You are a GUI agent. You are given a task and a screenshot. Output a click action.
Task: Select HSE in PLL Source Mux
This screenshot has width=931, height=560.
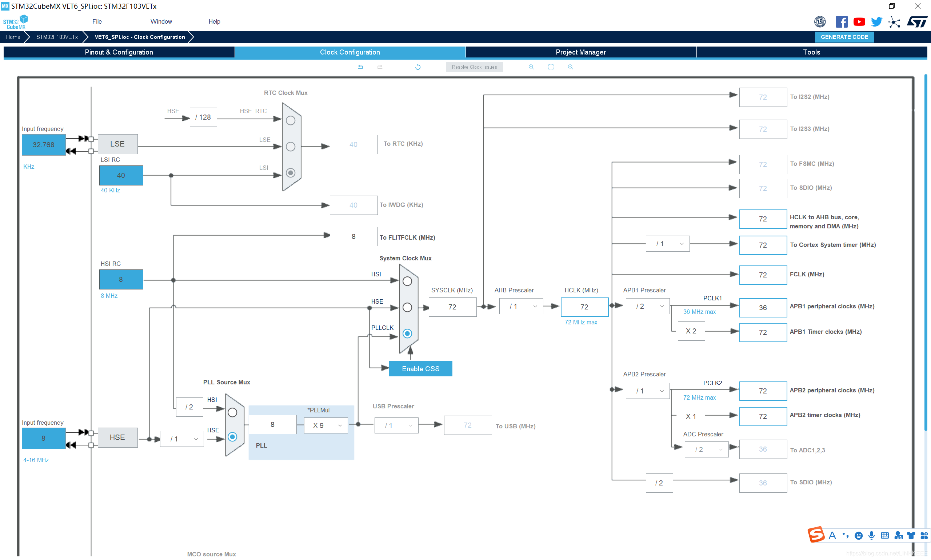[232, 437]
